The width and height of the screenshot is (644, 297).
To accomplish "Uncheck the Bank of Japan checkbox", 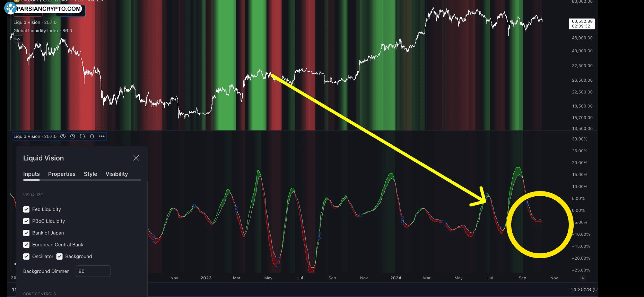I will tap(26, 233).
